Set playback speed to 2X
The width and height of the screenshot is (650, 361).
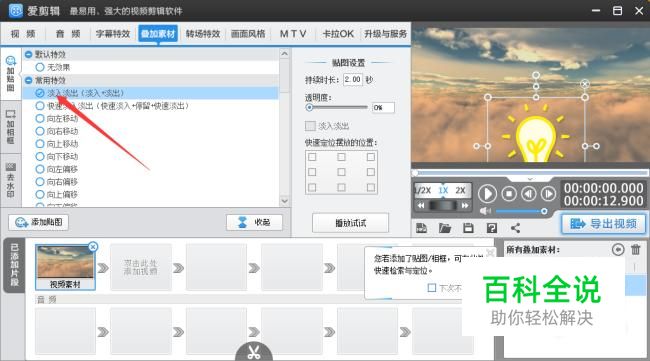pyautogui.click(x=461, y=190)
